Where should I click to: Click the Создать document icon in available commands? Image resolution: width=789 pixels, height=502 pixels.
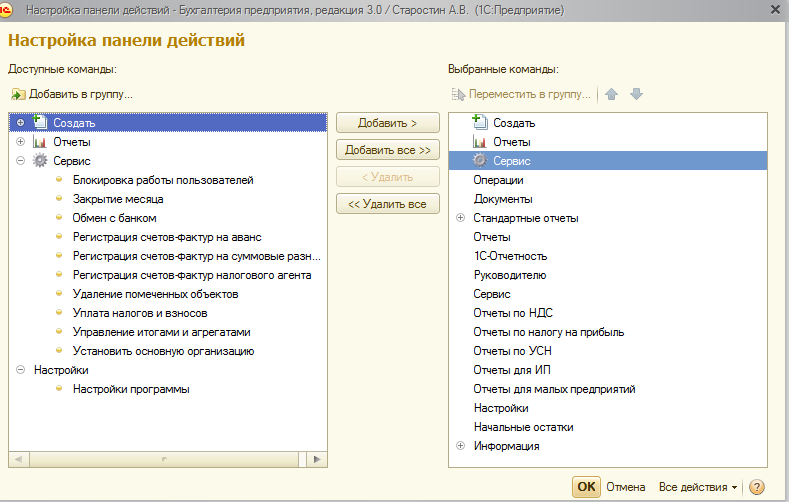click(40, 122)
